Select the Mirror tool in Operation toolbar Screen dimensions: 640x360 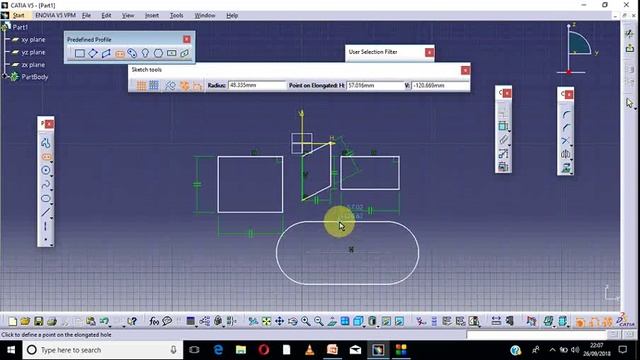(565, 154)
